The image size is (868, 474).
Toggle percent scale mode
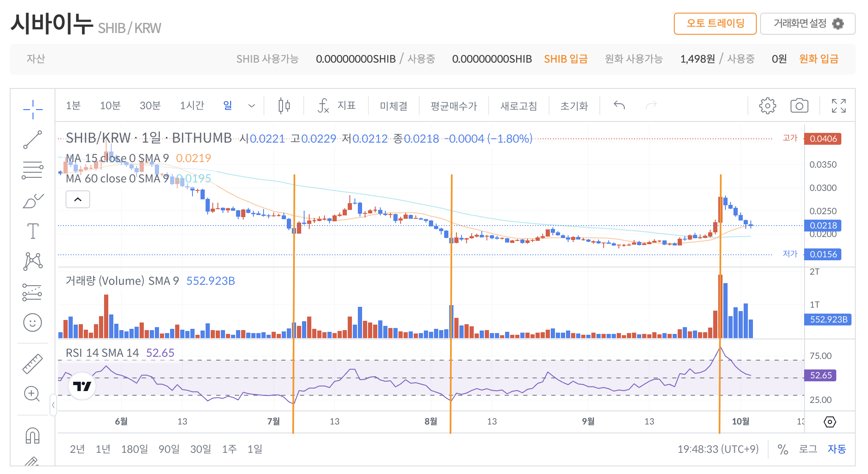pos(783,449)
